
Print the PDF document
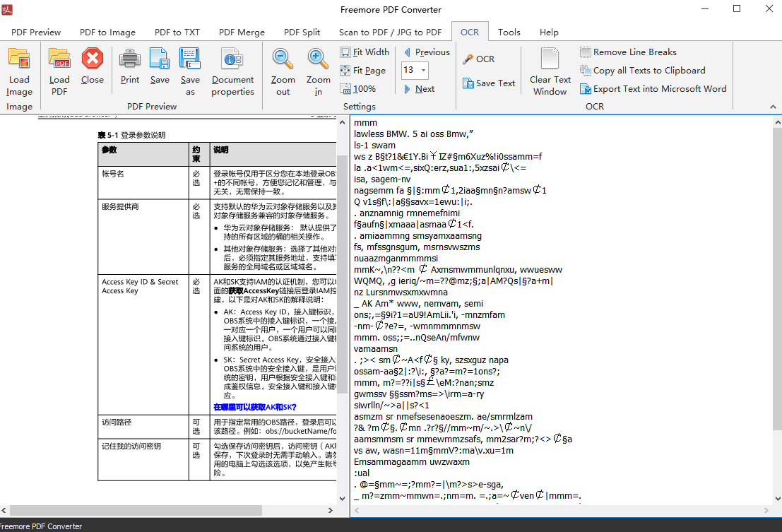coord(130,66)
